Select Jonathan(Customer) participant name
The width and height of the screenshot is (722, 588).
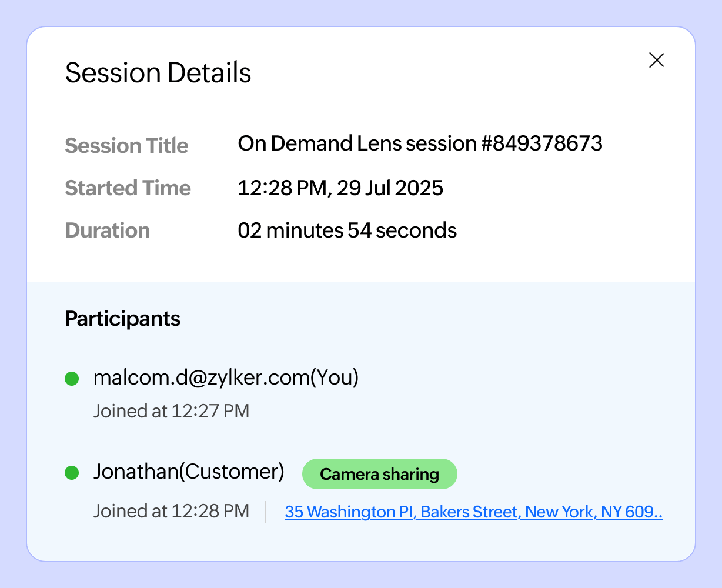pyautogui.click(x=188, y=472)
